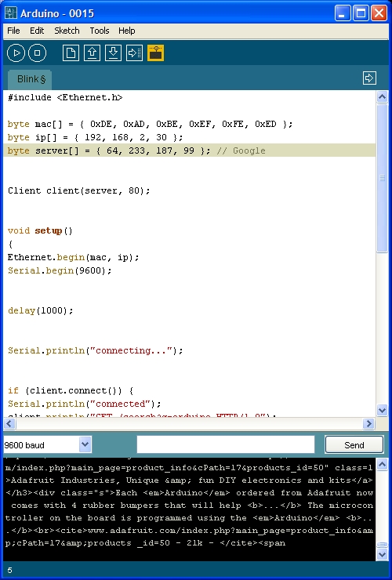392x580 pixels.
Task: Click the 'void setup()' line
Action: [40, 230]
